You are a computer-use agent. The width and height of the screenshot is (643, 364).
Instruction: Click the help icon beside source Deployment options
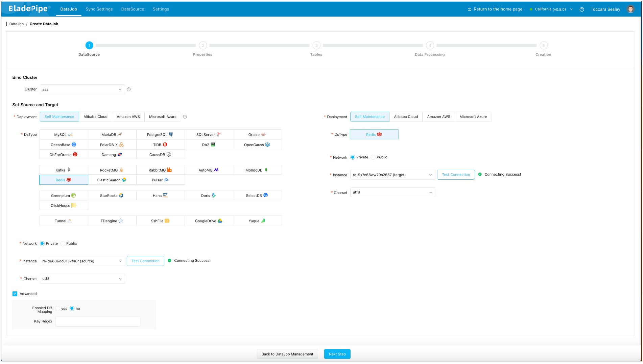coord(185,117)
